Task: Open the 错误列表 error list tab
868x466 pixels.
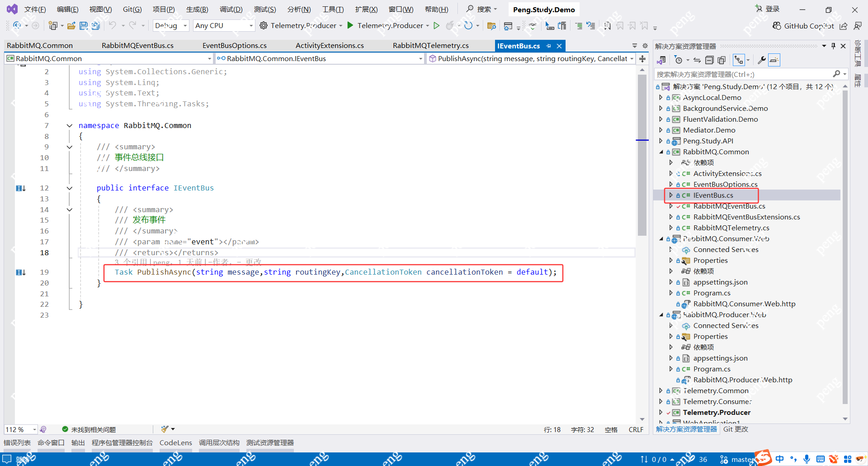Action: coord(17,443)
